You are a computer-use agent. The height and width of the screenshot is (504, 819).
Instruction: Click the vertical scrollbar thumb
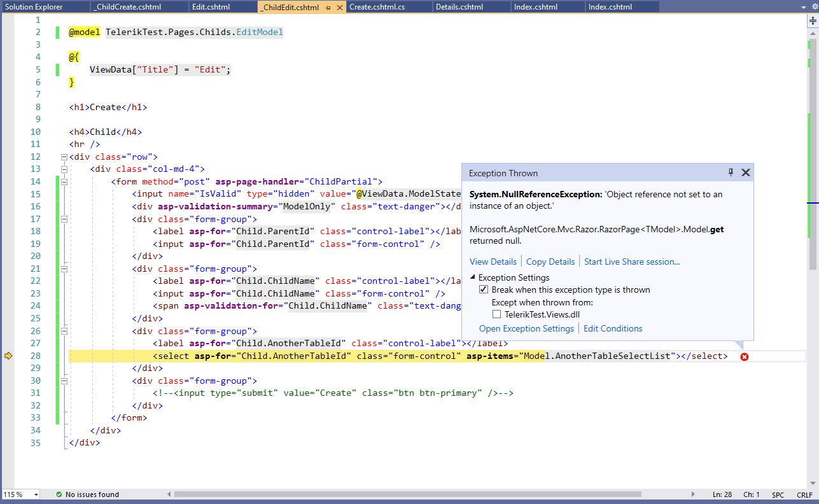coord(813,153)
